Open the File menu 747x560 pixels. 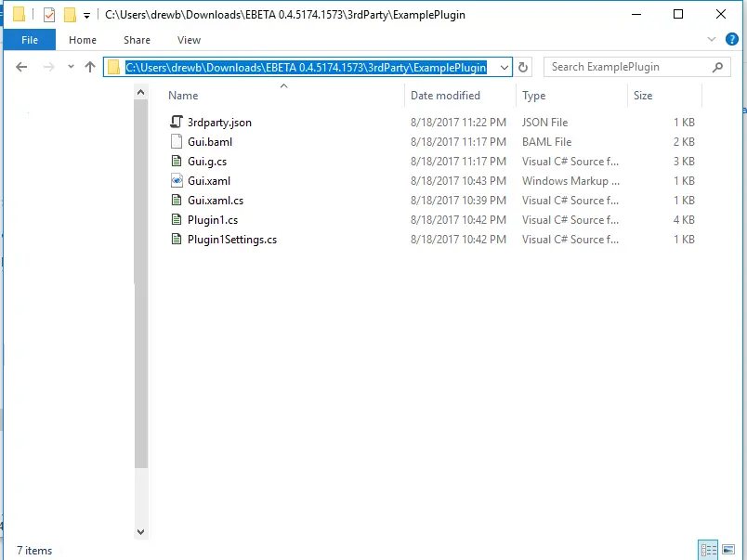click(30, 40)
